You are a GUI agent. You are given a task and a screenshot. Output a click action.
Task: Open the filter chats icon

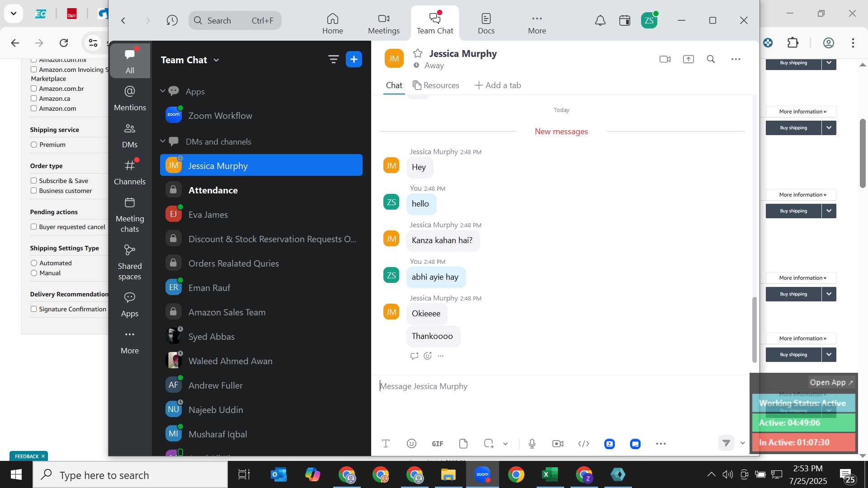click(333, 59)
